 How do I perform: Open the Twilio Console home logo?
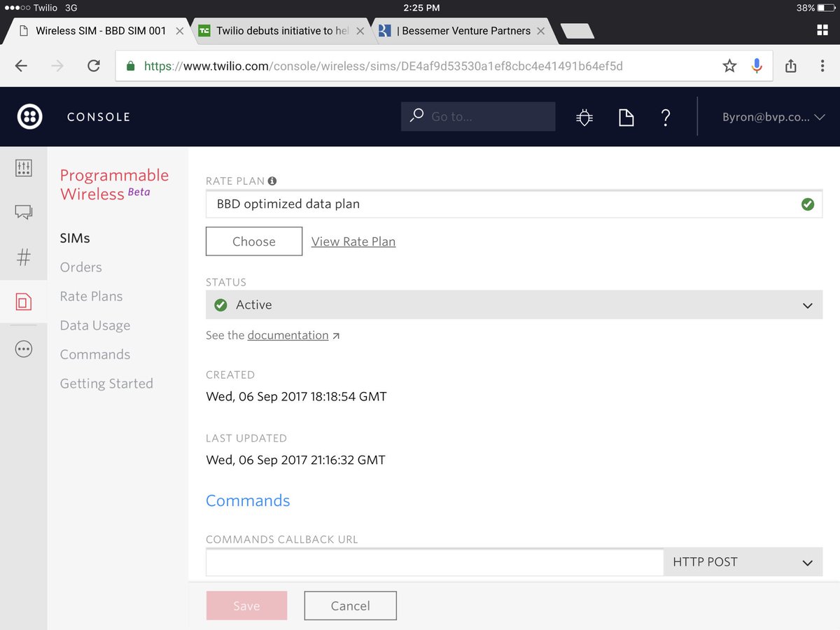pos(29,117)
